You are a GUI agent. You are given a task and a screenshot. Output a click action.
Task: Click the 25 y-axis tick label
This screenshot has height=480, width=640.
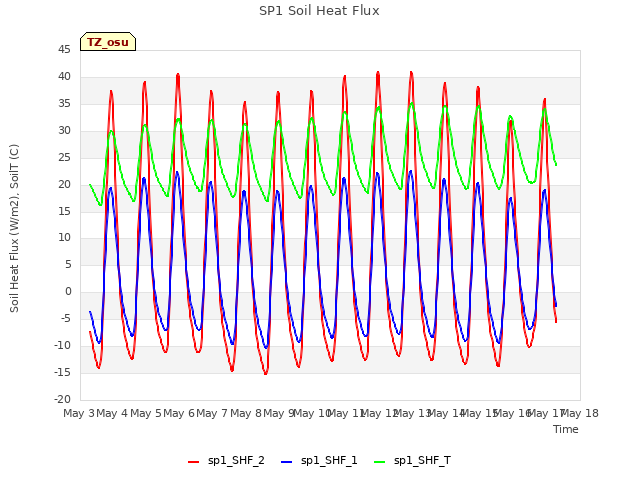coord(64,158)
